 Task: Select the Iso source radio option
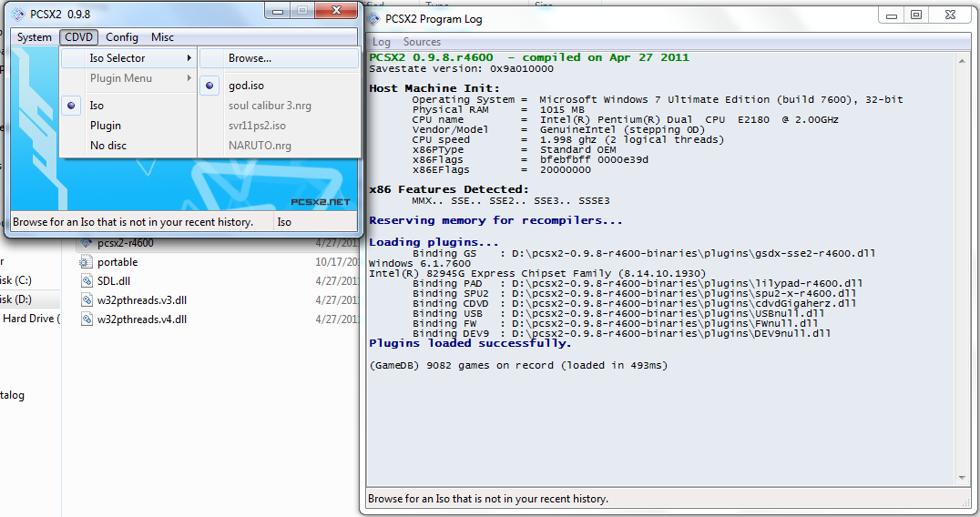pyautogui.click(x=128, y=106)
